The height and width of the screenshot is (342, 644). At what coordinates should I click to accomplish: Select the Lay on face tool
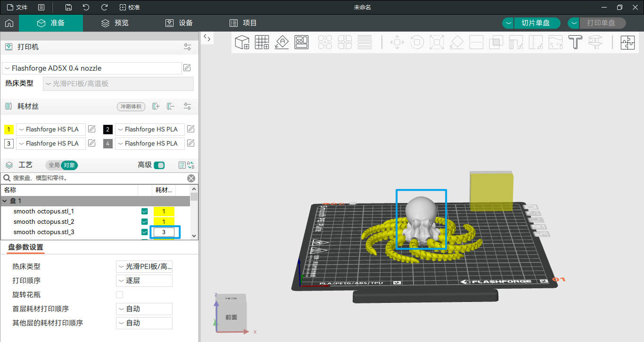point(457,42)
